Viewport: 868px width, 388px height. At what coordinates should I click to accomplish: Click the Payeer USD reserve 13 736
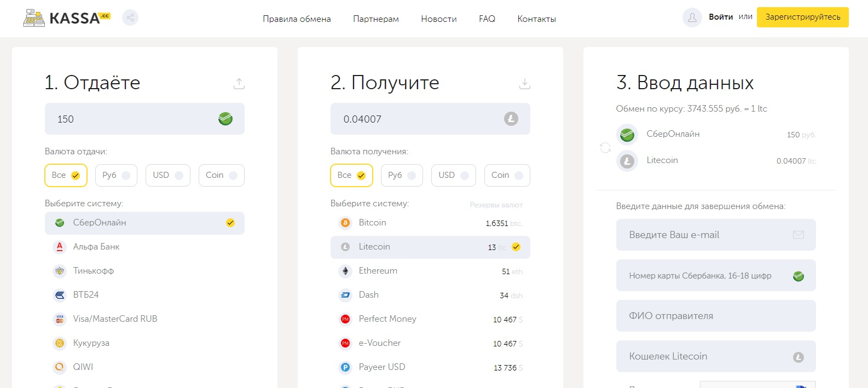tap(505, 368)
